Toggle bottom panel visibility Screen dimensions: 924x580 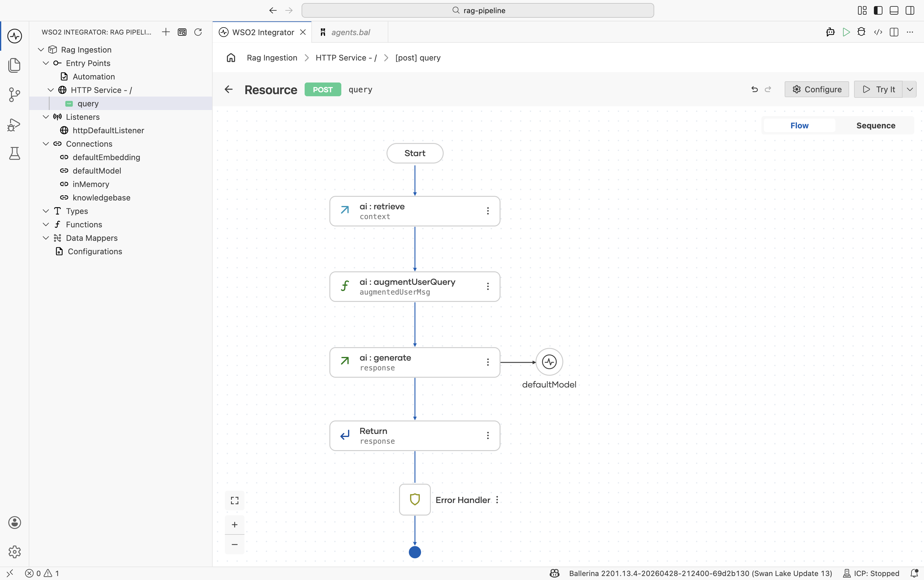(x=894, y=10)
